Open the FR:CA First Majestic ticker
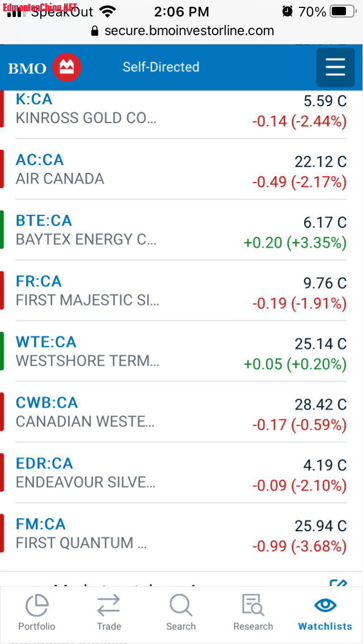This screenshot has width=363, height=644. point(39,281)
